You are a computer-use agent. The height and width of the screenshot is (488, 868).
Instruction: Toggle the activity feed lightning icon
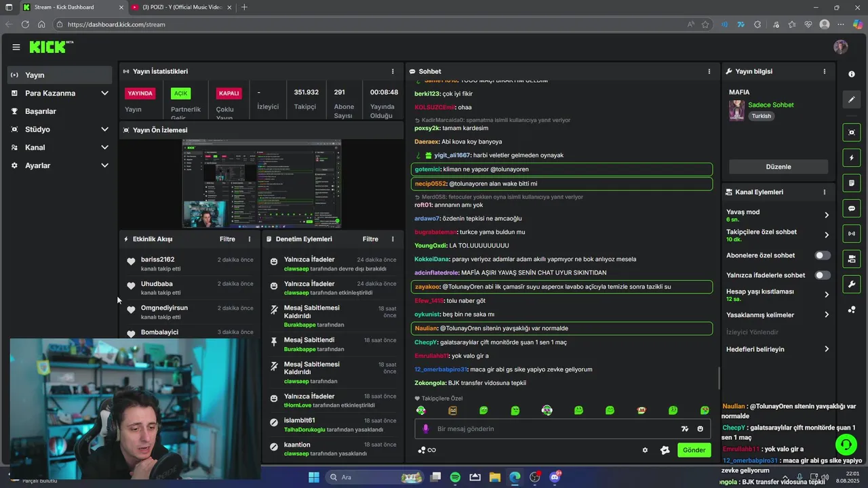coord(852,158)
